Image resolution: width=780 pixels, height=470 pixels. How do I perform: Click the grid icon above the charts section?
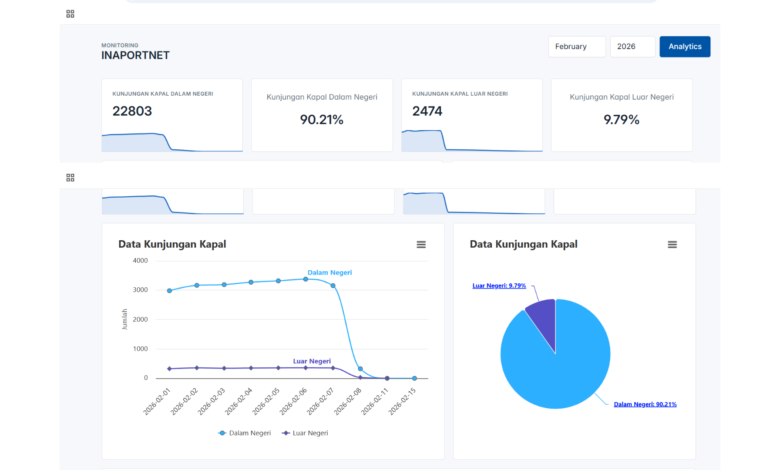[x=70, y=177]
